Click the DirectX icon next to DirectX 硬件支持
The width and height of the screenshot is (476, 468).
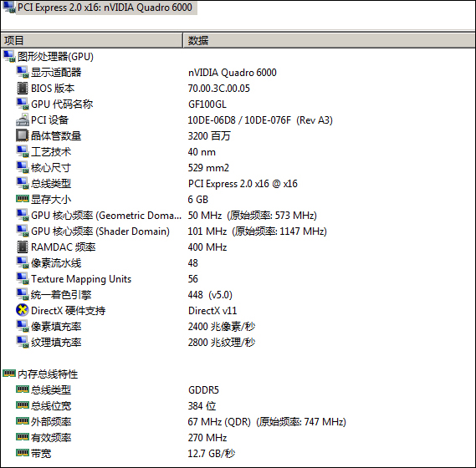tap(22, 310)
